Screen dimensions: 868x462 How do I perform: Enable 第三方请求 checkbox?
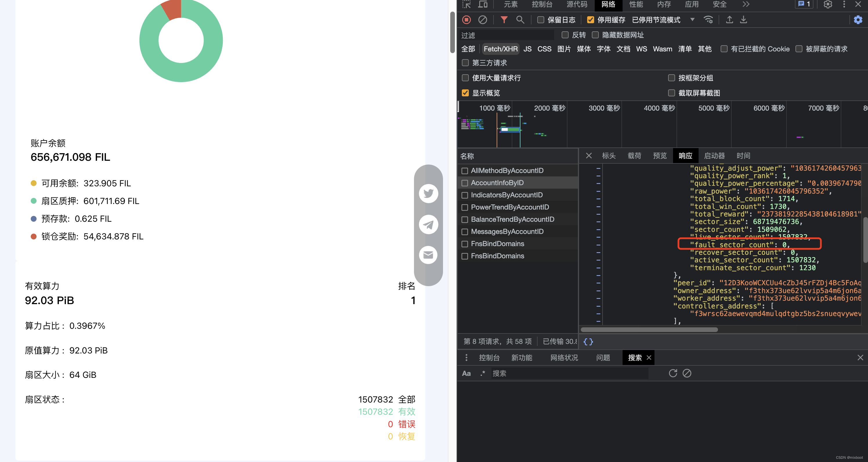[x=465, y=63]
